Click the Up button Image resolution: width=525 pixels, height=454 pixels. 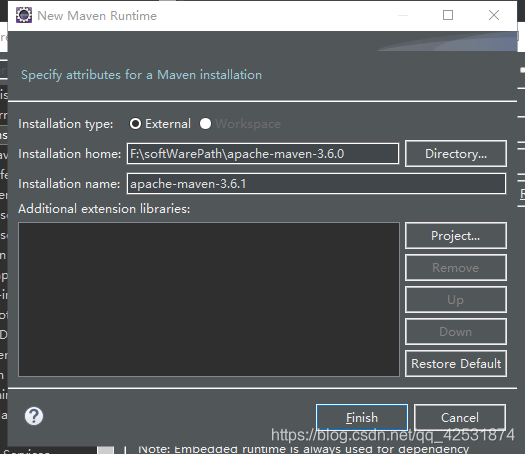456,300
